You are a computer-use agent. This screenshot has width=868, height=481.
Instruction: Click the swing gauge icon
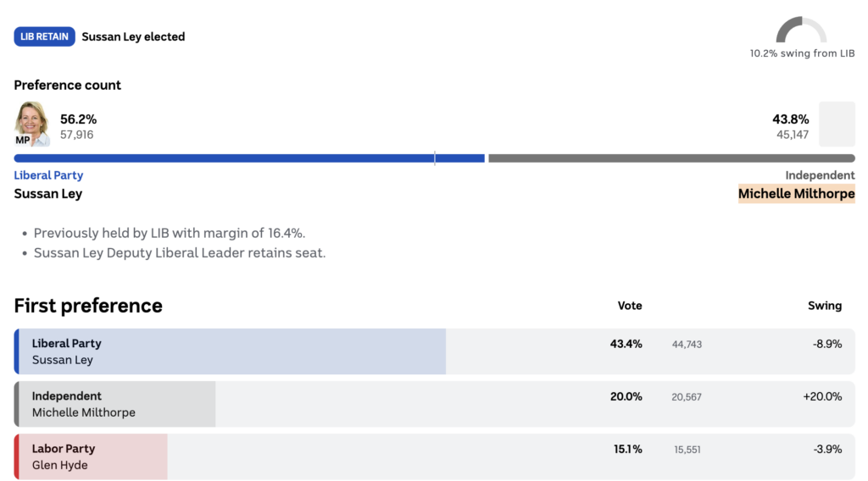pyautogui.click(x=801, y=30)
